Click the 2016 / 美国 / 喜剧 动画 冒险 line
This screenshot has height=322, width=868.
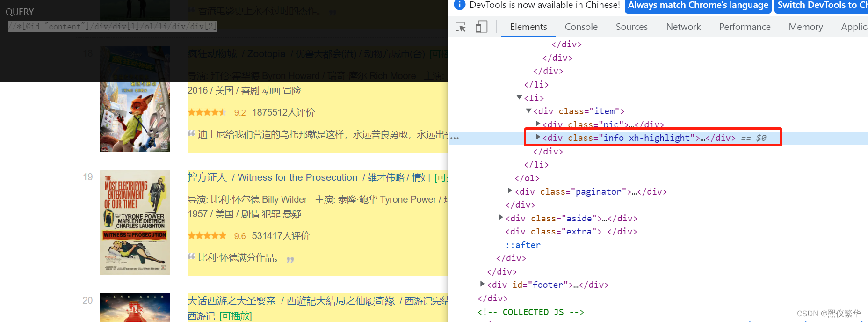pyautogui.click(x=244, y=90)
